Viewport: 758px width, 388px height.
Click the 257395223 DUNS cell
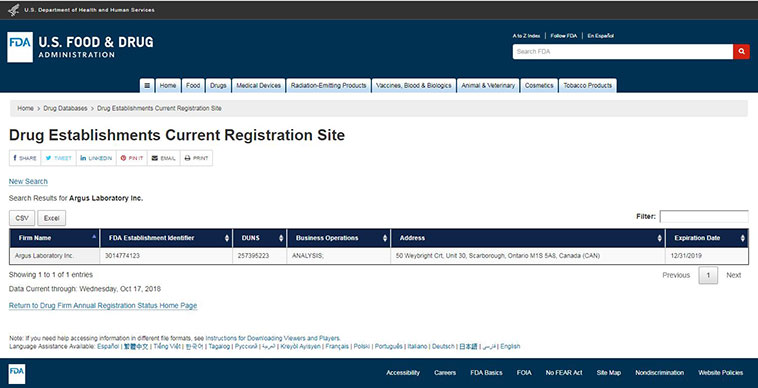click(260, 256)
